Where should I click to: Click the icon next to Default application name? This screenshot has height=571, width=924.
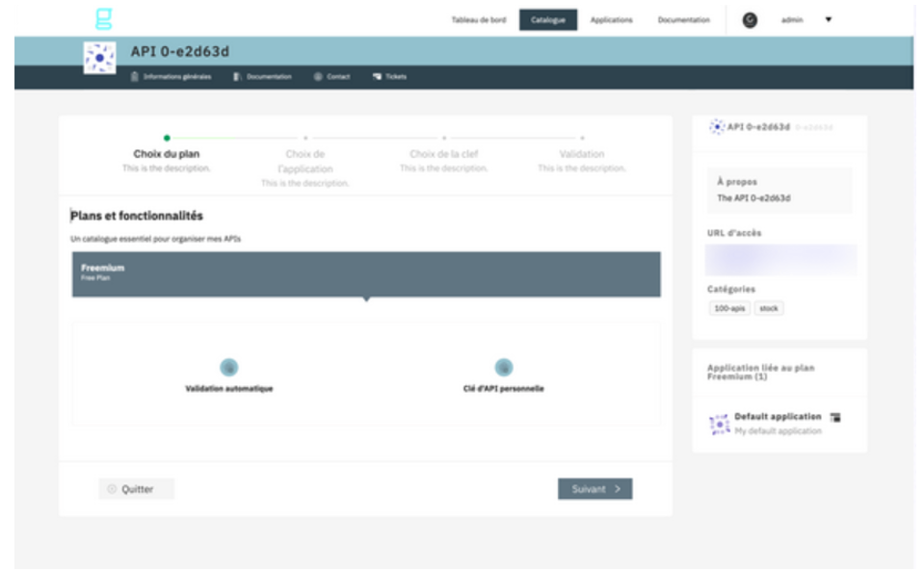point(835,417)
